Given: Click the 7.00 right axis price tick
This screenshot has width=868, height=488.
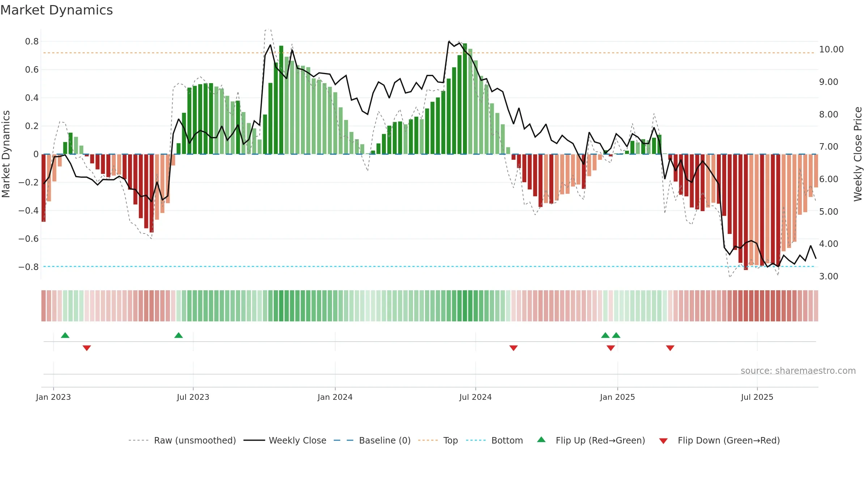Looking at the screenshot, I should 829,147.
